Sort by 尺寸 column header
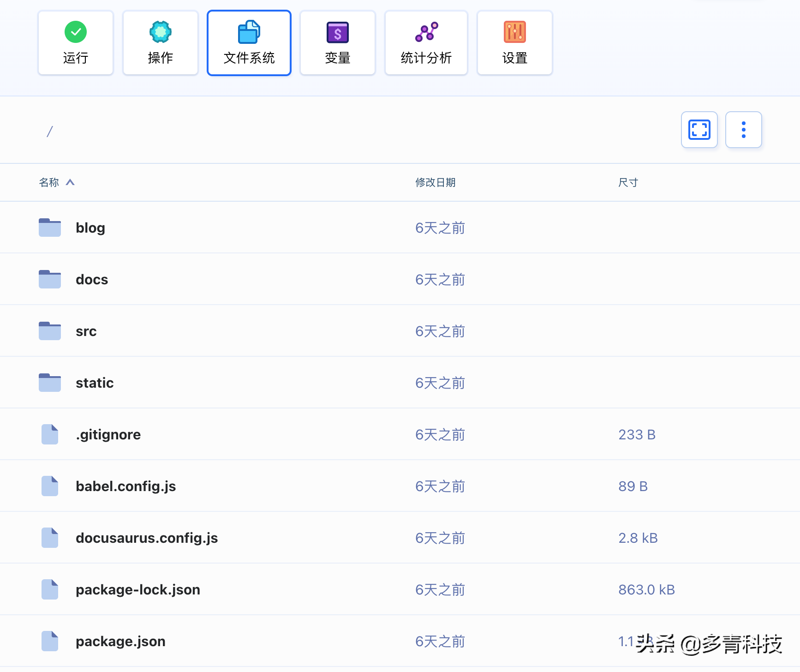Viewport: 800px width, 672px height. pos(628,182)
